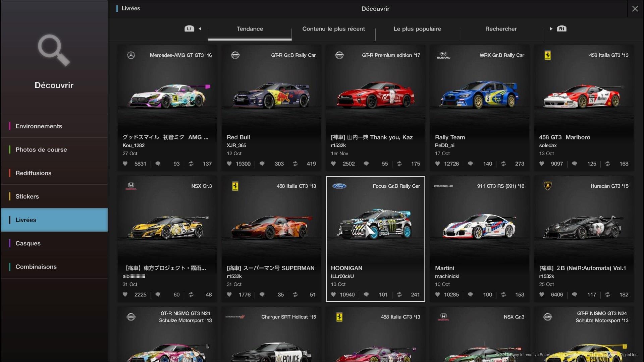Open the Mercedes-AMG GT3 Miku car thumbnail
Image resolution: width=644 pixels, height=362 pixels.
tap(169, 96)
